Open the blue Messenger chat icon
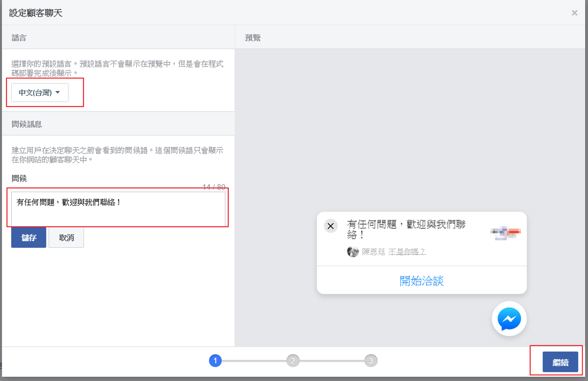 [509, 319]
